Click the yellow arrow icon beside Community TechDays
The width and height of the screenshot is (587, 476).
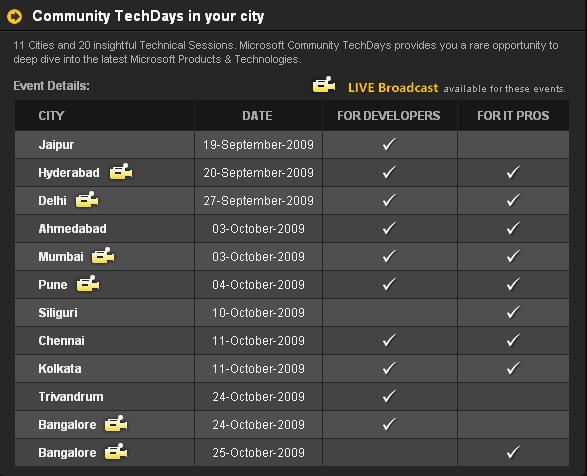pos(15,16)
